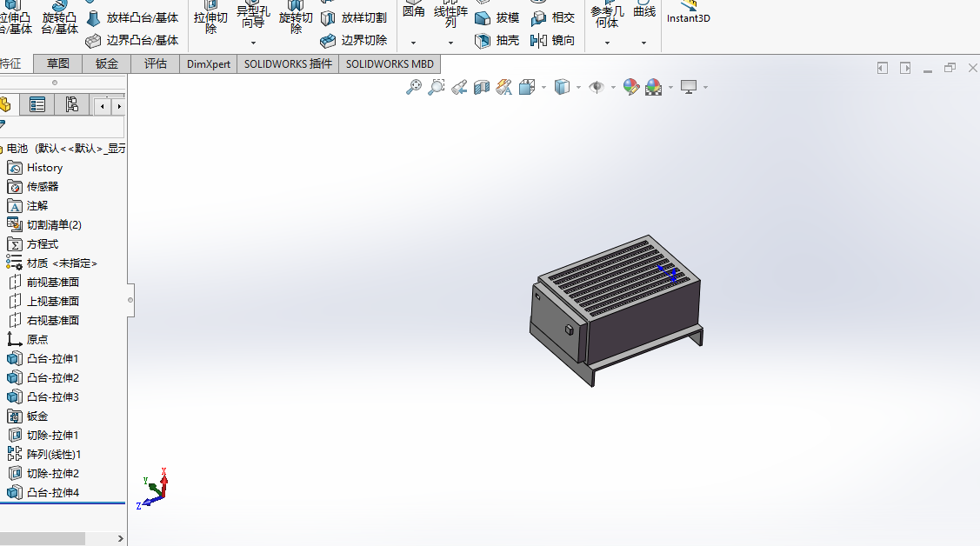Switch to ConfigurationManager panel tab
This screenshot has height=546, width=980.
[72, 105]
